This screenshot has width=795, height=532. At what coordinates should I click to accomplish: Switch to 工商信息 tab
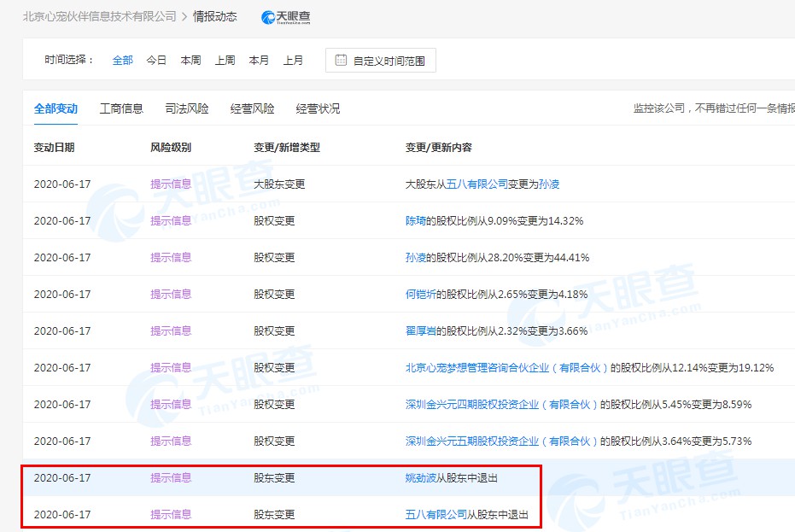[121, 108]
